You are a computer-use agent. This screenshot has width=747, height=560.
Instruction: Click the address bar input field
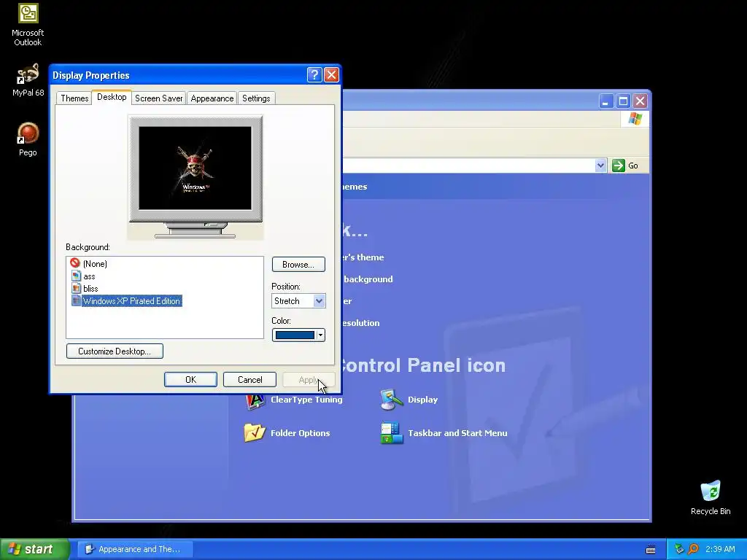pos(468,166)
